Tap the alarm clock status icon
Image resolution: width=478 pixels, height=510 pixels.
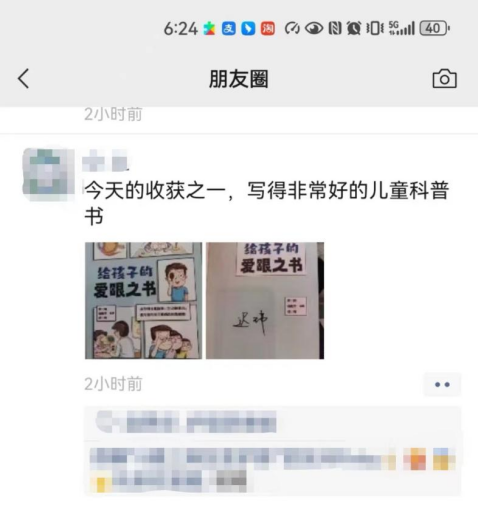point(354,28)
